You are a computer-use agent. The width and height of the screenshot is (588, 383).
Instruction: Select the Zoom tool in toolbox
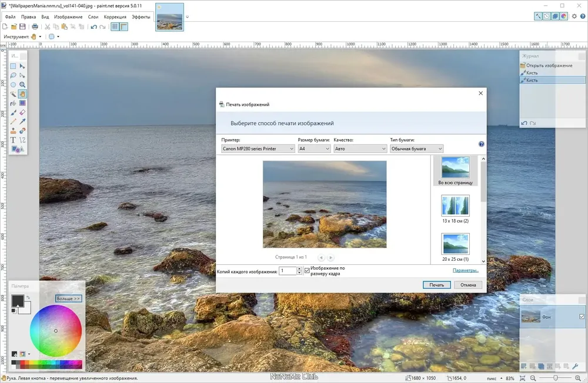tap(22, 85)
